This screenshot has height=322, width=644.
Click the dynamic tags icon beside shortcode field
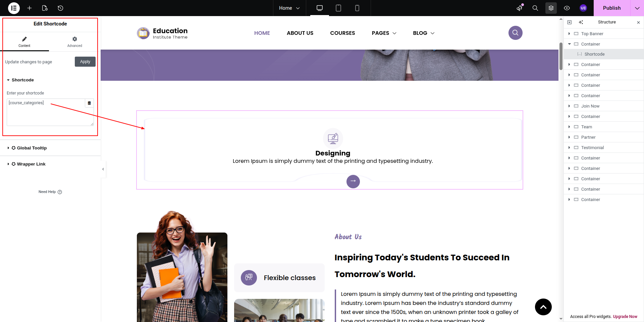(89, 103)
